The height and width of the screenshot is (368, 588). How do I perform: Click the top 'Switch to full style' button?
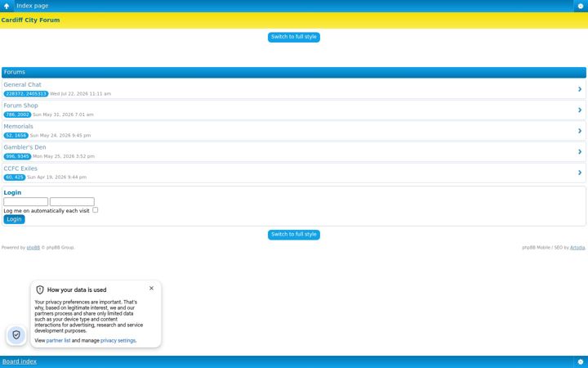(294, 37)
